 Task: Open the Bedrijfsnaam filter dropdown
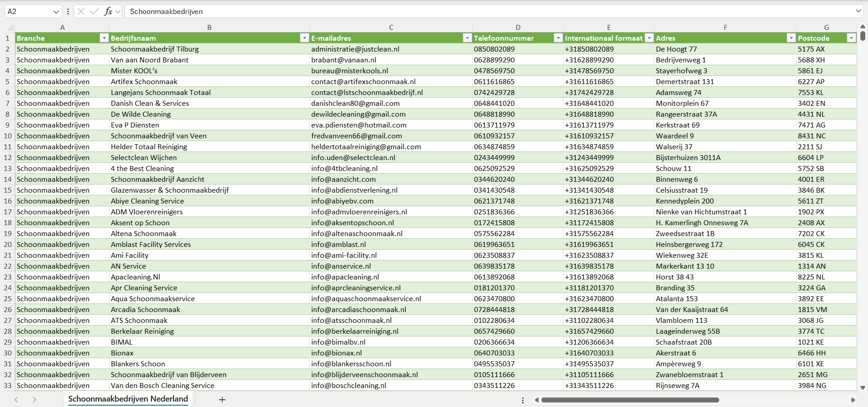point(304,38)
